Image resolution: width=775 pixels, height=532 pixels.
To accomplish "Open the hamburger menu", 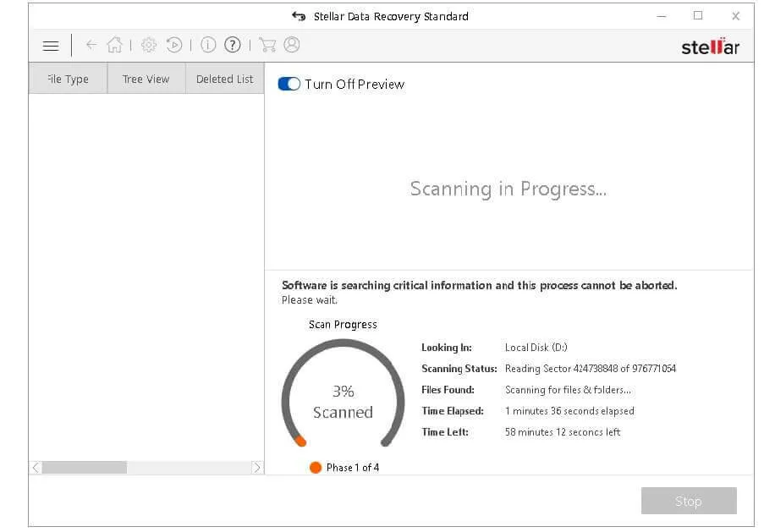I will click(51, 46).
